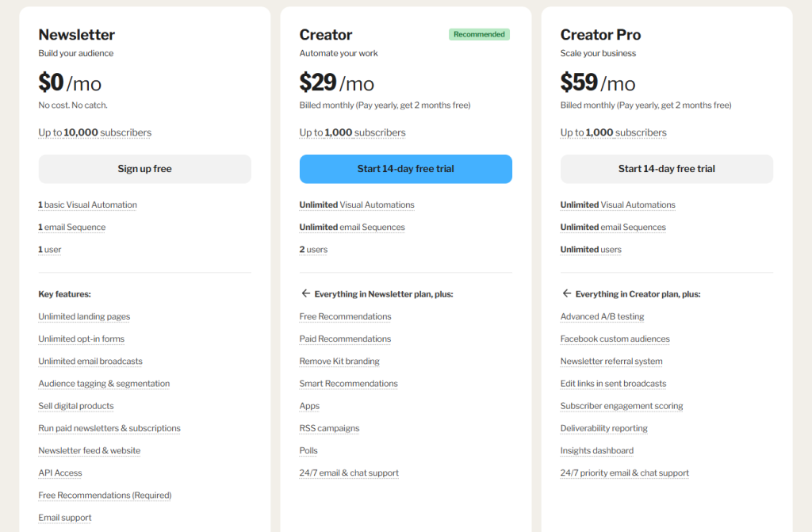The width and height of the screenshot is (812, 532).
Task: Open Sell digital products feature
Action: [76, 406]
